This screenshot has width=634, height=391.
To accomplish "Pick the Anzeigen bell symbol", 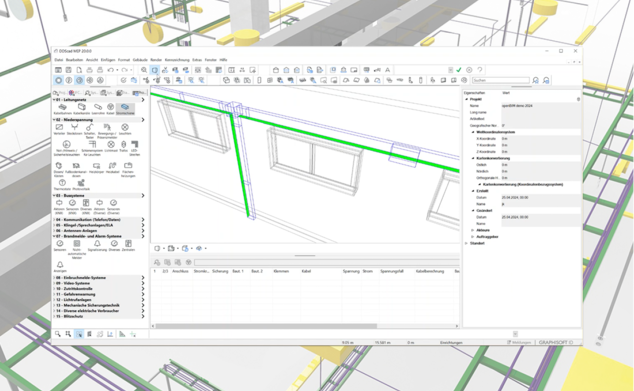I will click(x=60, y=264).
